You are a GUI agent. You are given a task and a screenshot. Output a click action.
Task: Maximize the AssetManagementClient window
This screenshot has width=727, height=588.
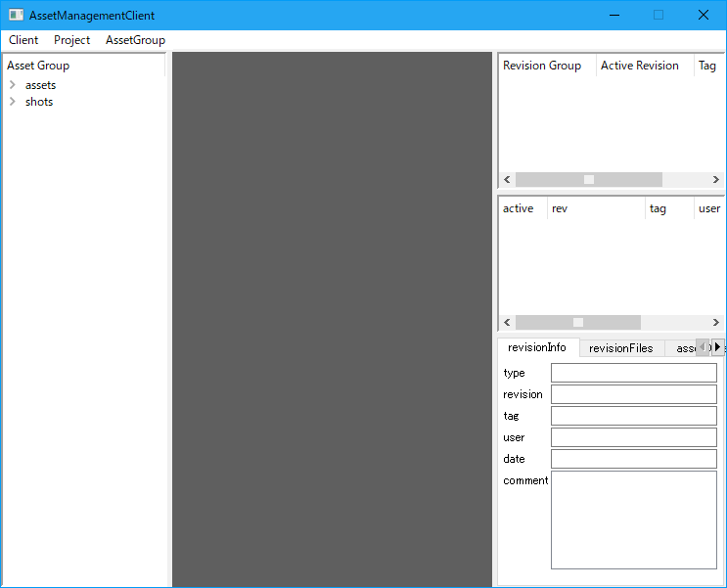(659, 15)
